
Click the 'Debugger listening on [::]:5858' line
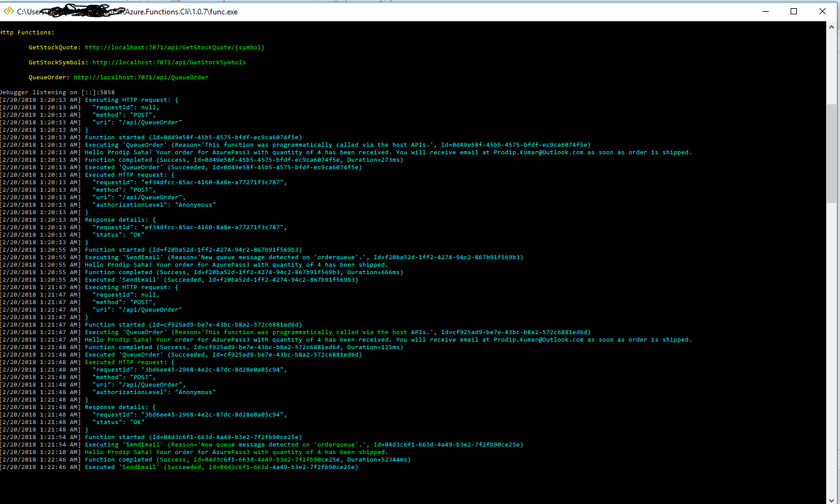[57, 92]
